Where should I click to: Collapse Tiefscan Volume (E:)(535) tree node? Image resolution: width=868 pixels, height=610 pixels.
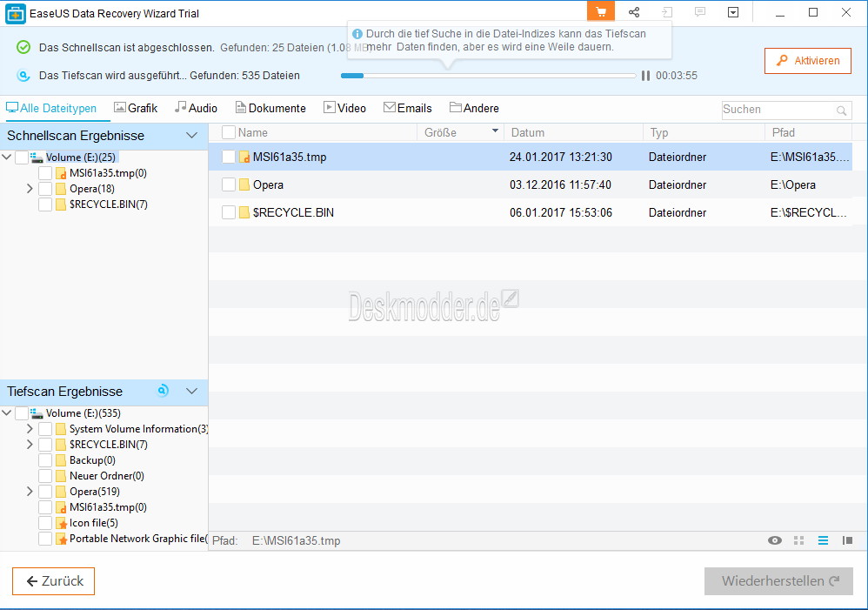(7, 413)
